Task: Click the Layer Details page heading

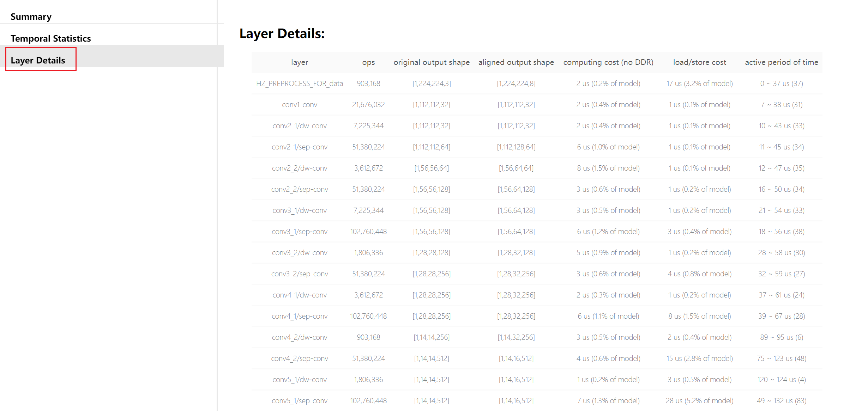Action: (x=282, y=33)
